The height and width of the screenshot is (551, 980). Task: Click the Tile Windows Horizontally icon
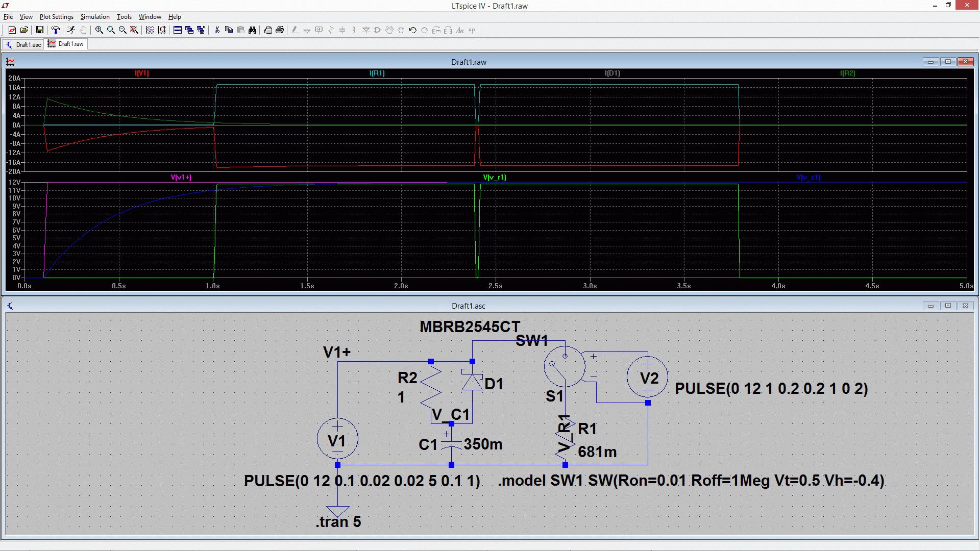tap(177, 30)
